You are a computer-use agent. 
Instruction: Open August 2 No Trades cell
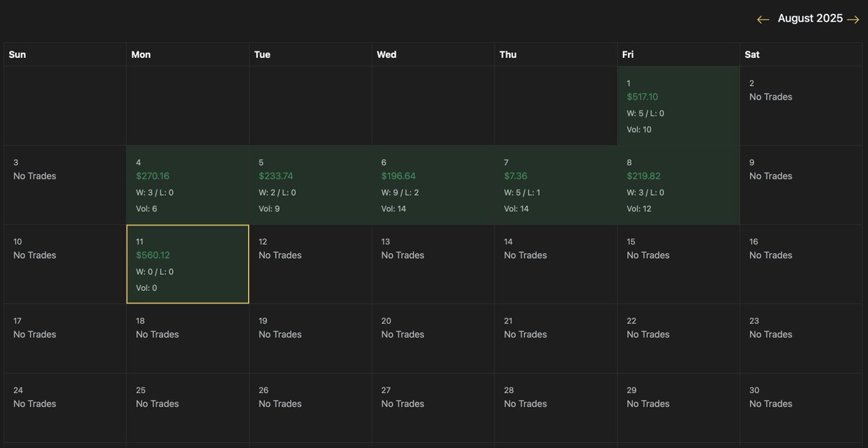(x=801, y=106)
